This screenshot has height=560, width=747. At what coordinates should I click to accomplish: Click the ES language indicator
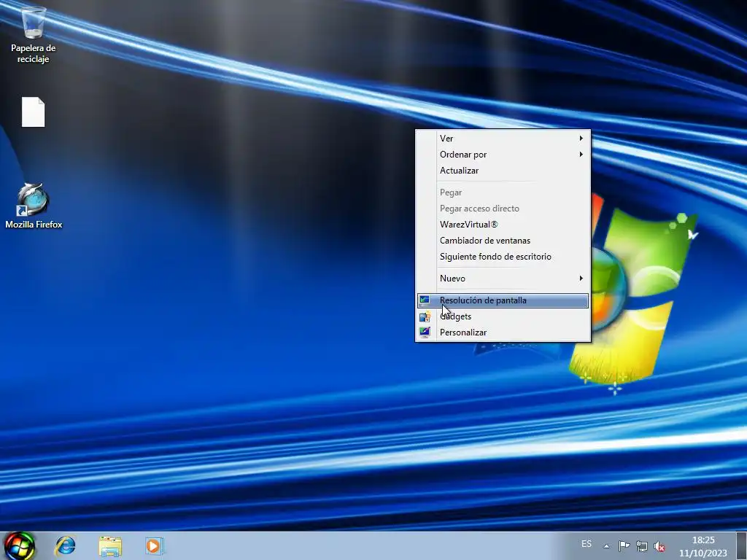587,544
